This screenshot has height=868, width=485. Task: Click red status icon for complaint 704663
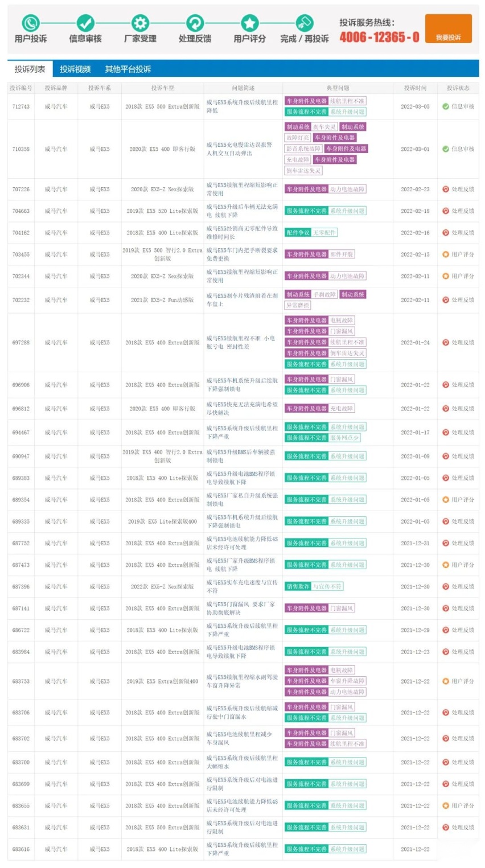tap(446, 211)
